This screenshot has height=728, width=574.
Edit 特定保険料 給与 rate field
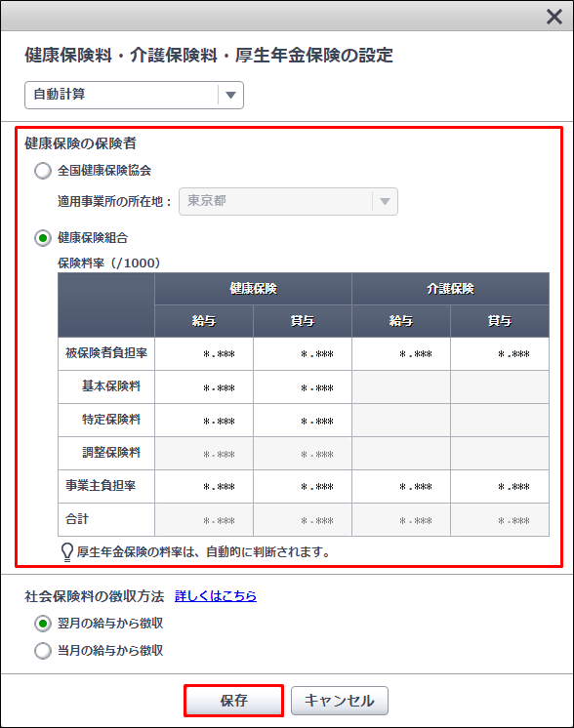pyautogui.click(x=204, y=421)
